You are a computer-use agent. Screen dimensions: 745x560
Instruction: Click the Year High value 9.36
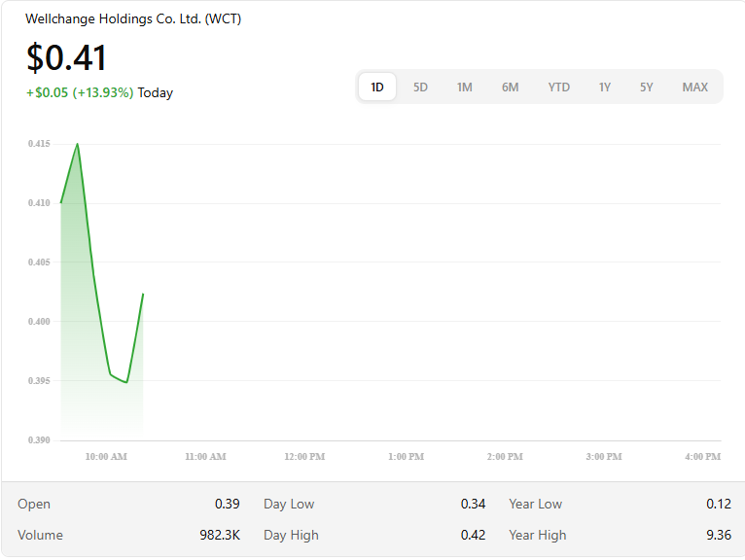point(719,536)
